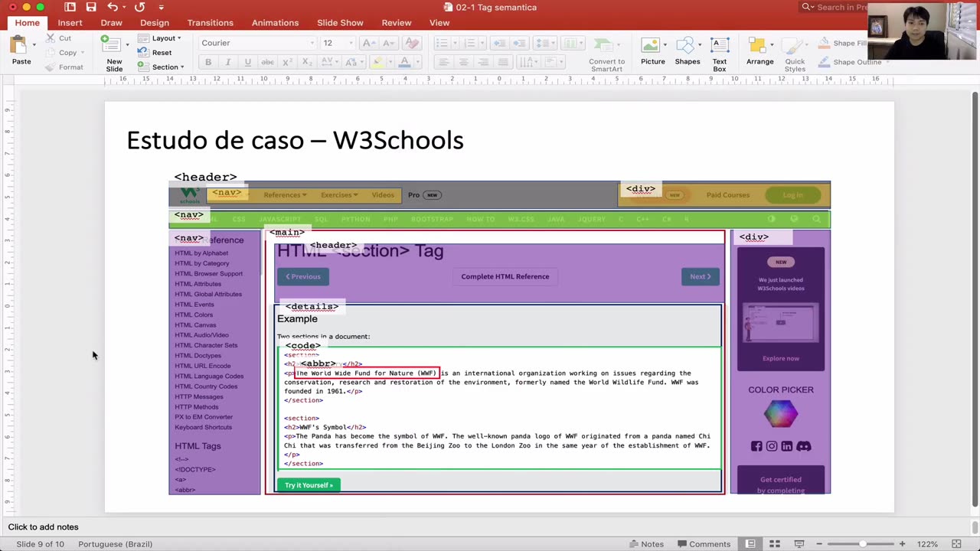
Task: Decrease font size with smaller A
Action: 388,43
